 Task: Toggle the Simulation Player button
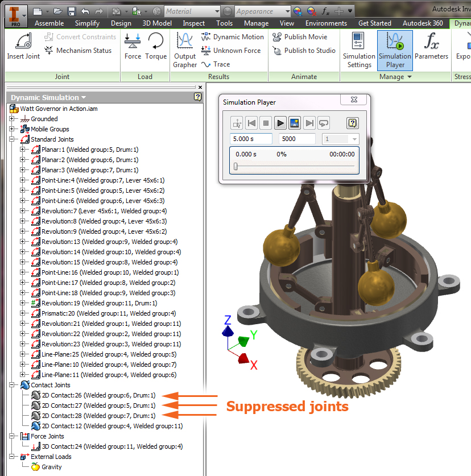click(x=395, y=51)
